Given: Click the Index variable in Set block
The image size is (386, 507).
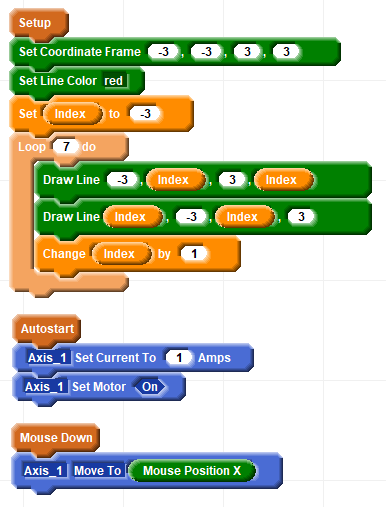Looking at the screenshot, I should coord(71,114).
